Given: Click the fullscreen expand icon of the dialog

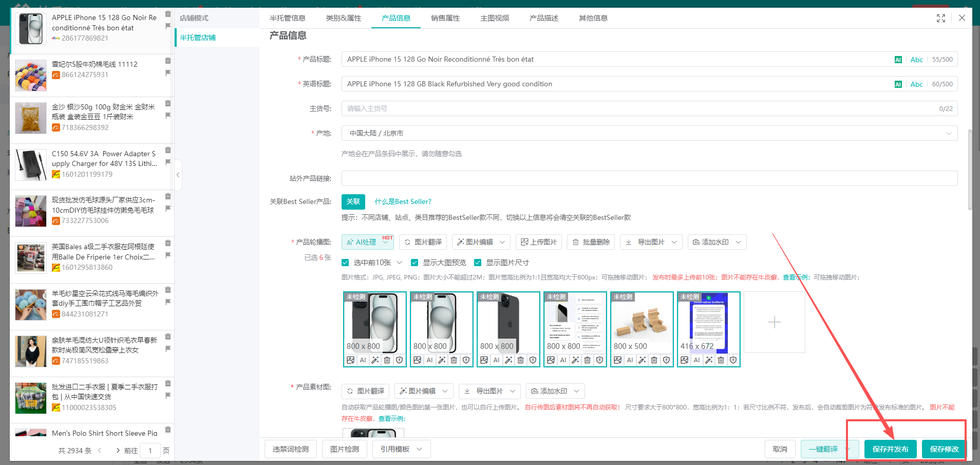Looking at the screenshot, I should click(x=941, y=18).
